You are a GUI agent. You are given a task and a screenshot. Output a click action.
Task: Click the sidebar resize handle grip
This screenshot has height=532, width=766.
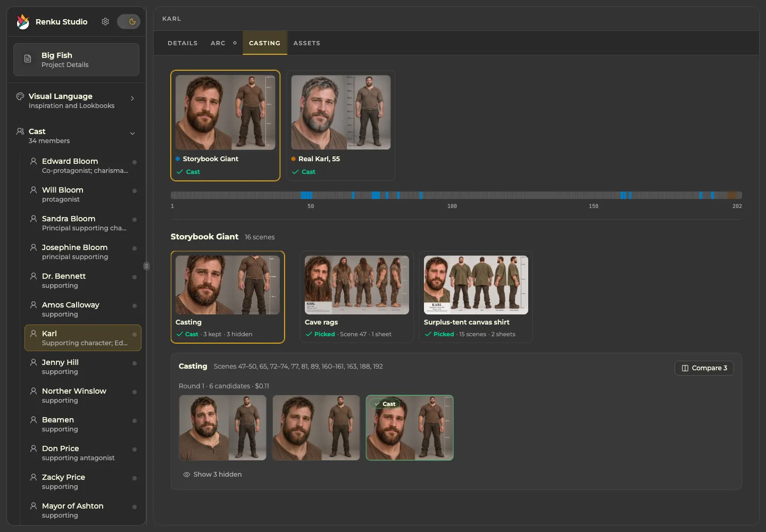pos(146,266)
